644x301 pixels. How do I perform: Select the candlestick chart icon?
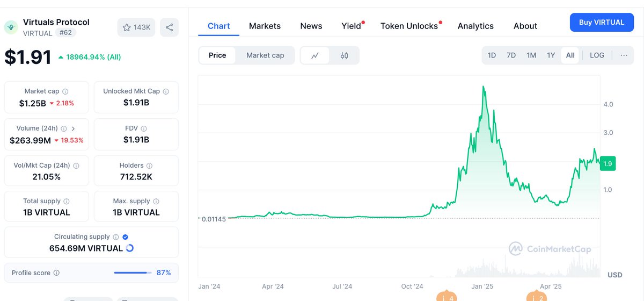click(345, 55)
